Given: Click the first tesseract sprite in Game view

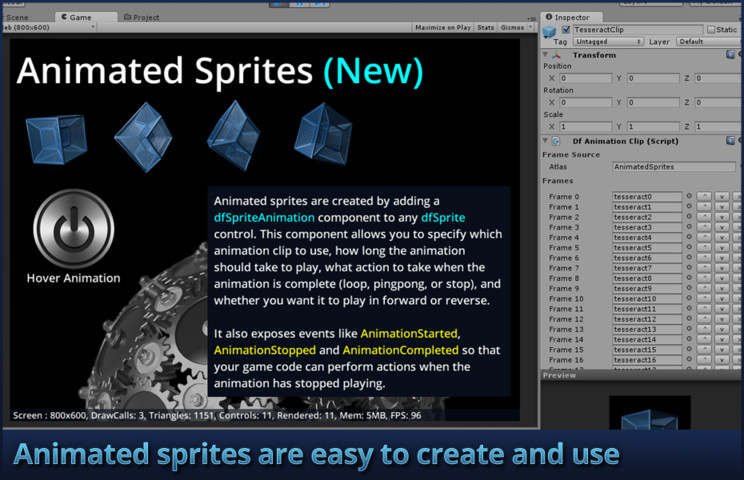Looking at the screenshot, I should pos(56,139).
